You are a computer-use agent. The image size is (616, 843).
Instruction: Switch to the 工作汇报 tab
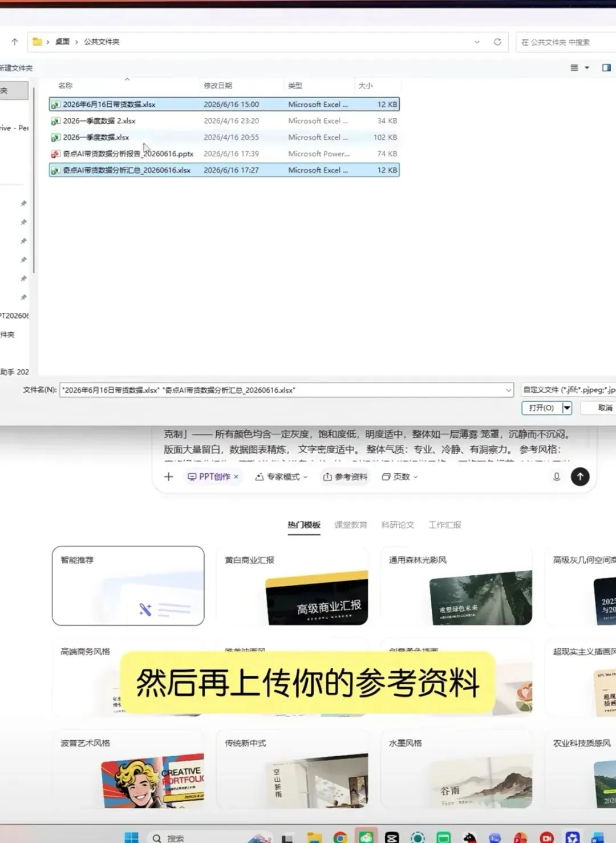click(x=445, y=525)
